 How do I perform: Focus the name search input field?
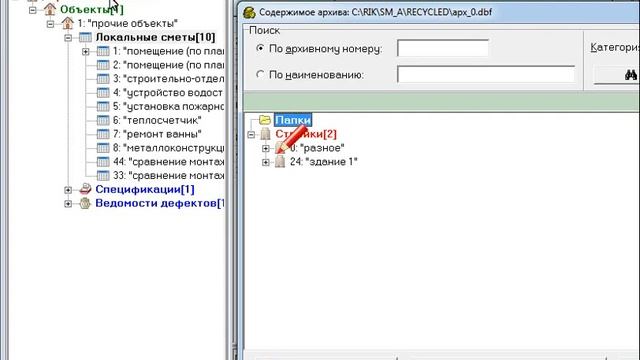click(x=486, y=74)
